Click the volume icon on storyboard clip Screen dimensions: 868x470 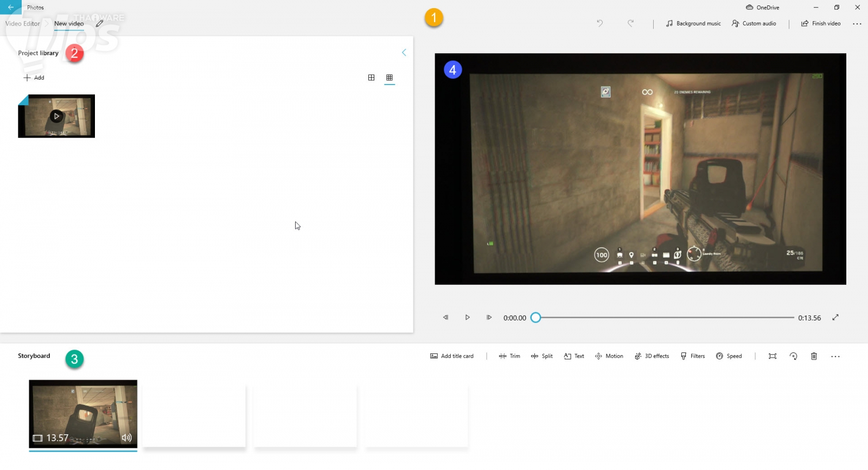tap(126, 437)
